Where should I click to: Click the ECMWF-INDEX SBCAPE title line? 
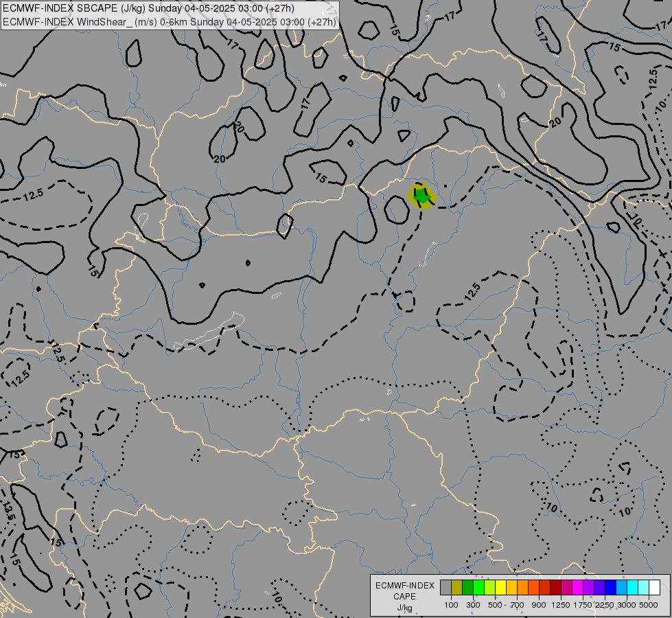148,9
